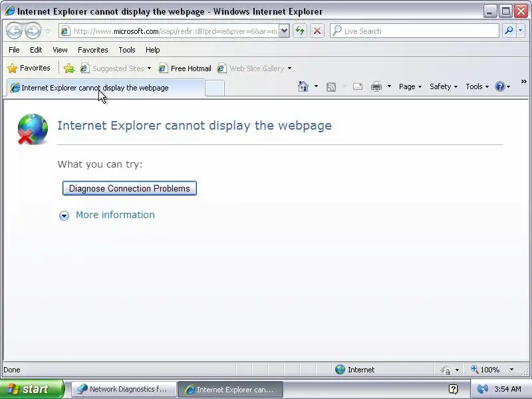Image resolution: width=532 pixels, height=399 pixels.
Task: Open the security status dropdown arrow
Action: coord(457,370)
